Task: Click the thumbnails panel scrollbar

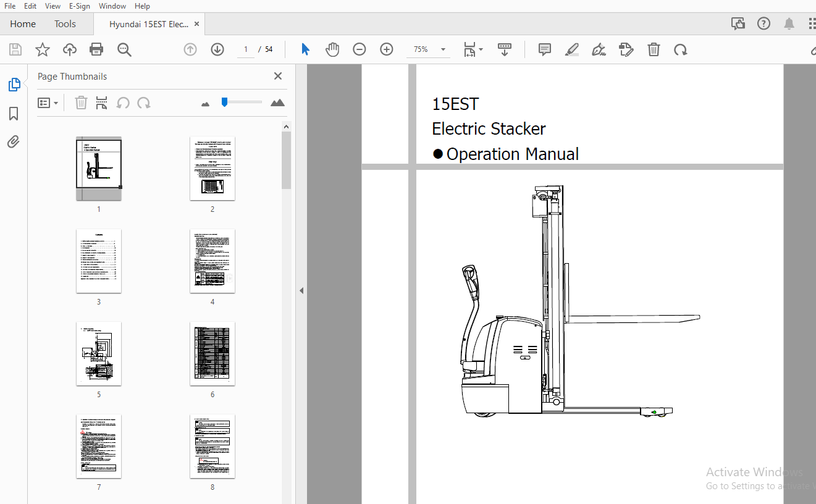Action: 287,161
